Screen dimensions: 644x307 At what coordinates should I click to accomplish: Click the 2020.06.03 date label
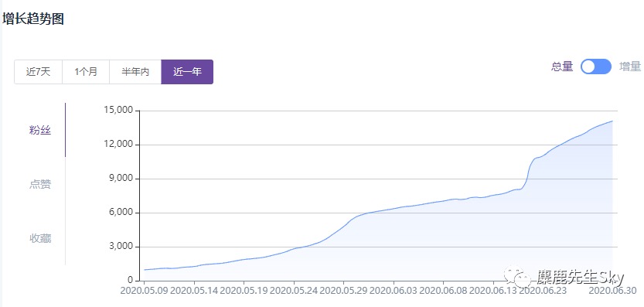[x=394, y=291]
